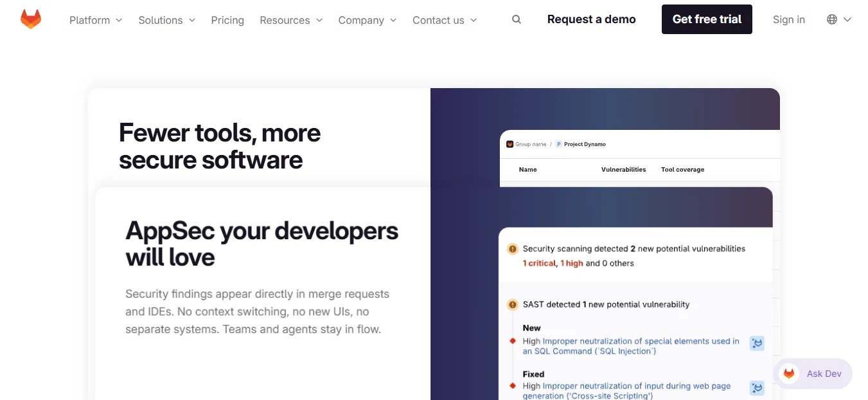Open the Contact us menu

pyautogui.click(x=445, y=20)
